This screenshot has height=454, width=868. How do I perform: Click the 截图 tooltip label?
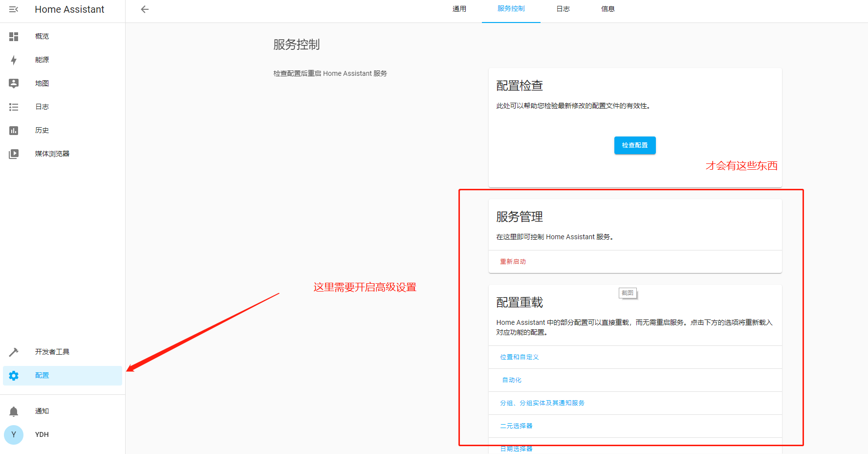(x=628, y=293)
